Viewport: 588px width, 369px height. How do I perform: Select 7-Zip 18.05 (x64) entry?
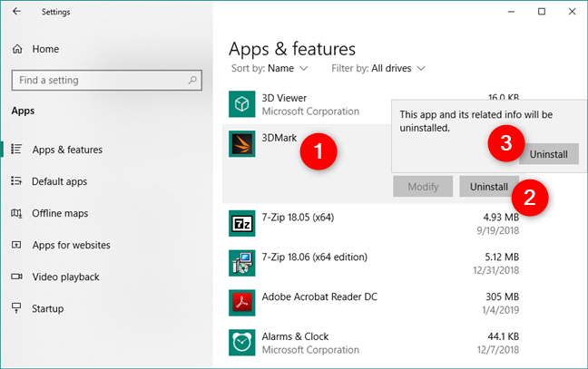[298, 218]
